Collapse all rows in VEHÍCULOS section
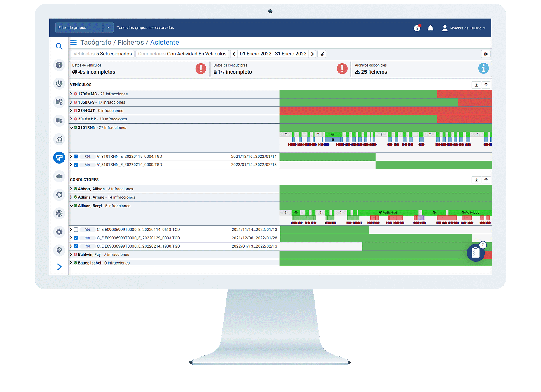The width and height of the screenshot is (541, 392). [x=486, y=85]
